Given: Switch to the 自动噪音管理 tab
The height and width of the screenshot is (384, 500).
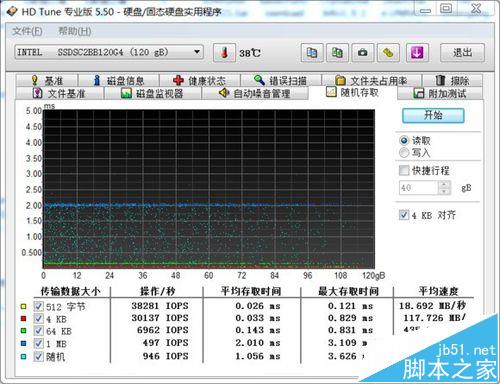Looking at the screenshot, I should click(x=255, y=93).
